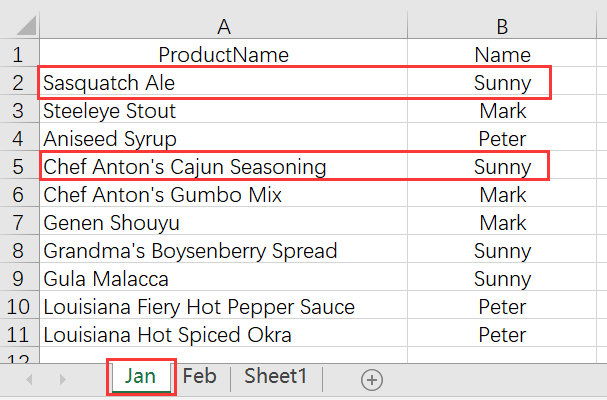607x400 pixels.
Task: Click the ProductName header cell
Action: coord(223,55)
